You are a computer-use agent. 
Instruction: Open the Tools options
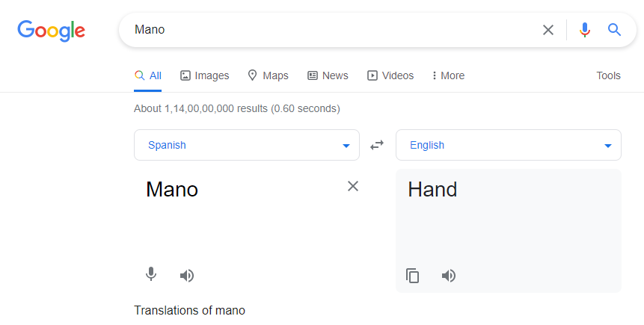pyautogui.click(x=608, y=75)
